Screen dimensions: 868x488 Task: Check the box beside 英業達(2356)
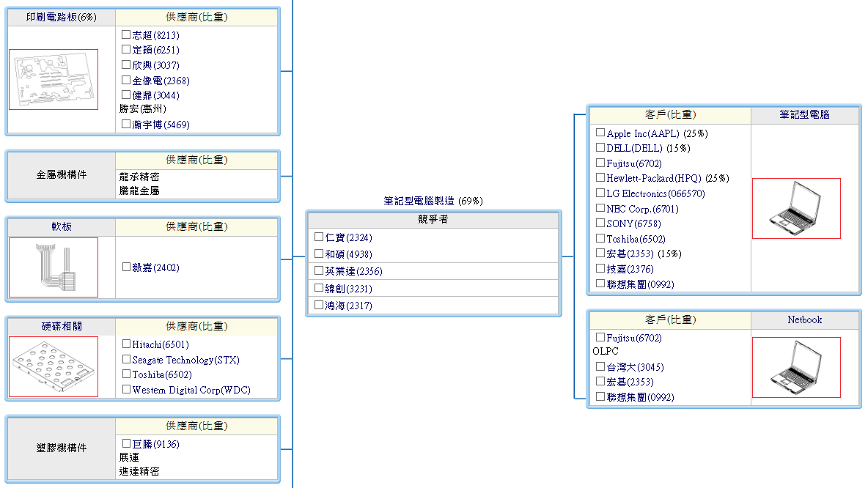tap(319, 270)
